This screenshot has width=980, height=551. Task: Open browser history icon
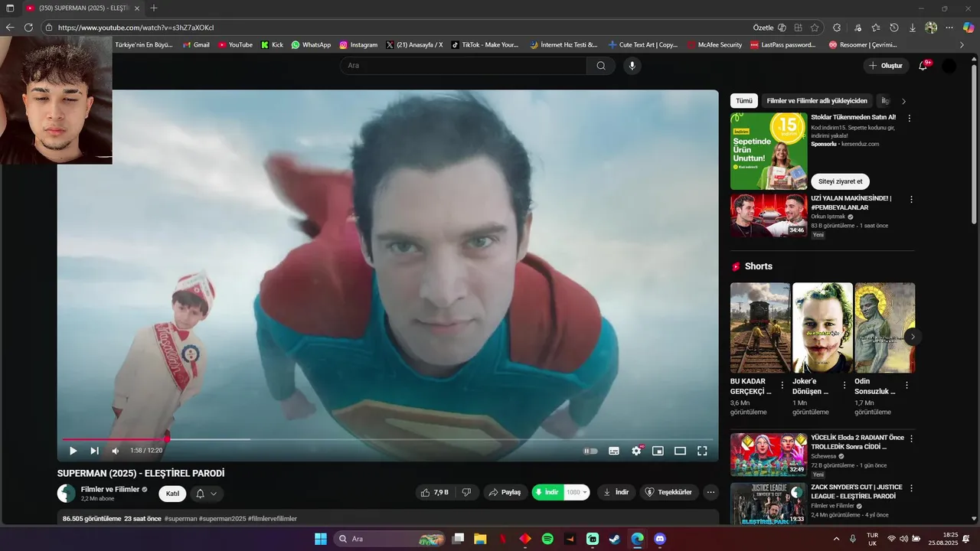[894, 28]
